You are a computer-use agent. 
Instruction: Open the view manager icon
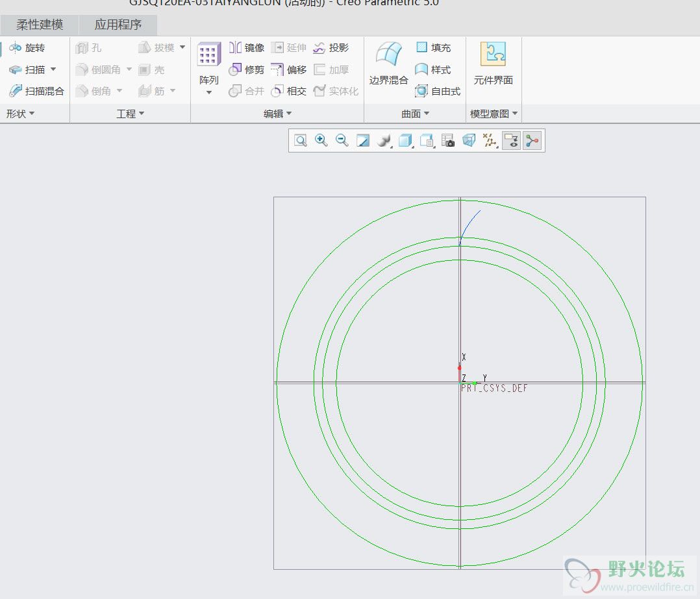tap(448, 140)
